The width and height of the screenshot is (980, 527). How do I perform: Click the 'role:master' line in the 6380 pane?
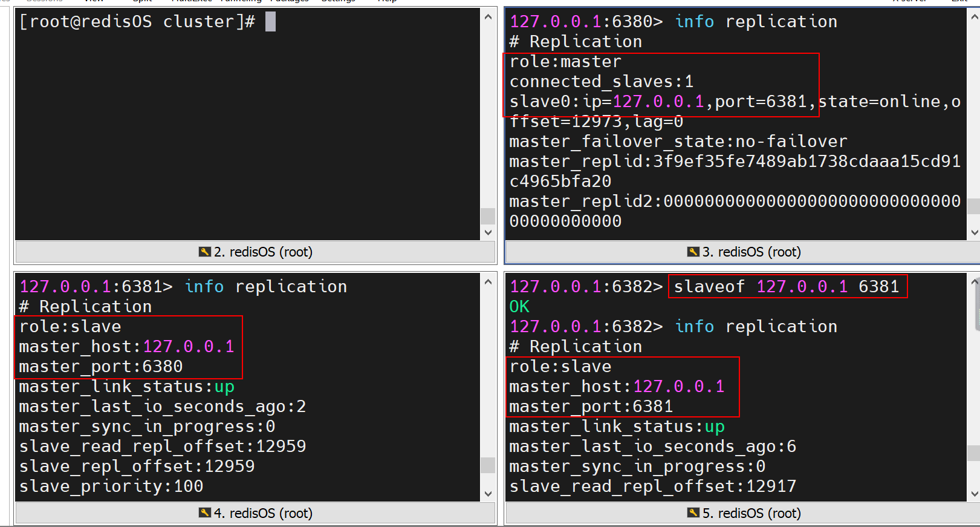[x=565, y=62]
